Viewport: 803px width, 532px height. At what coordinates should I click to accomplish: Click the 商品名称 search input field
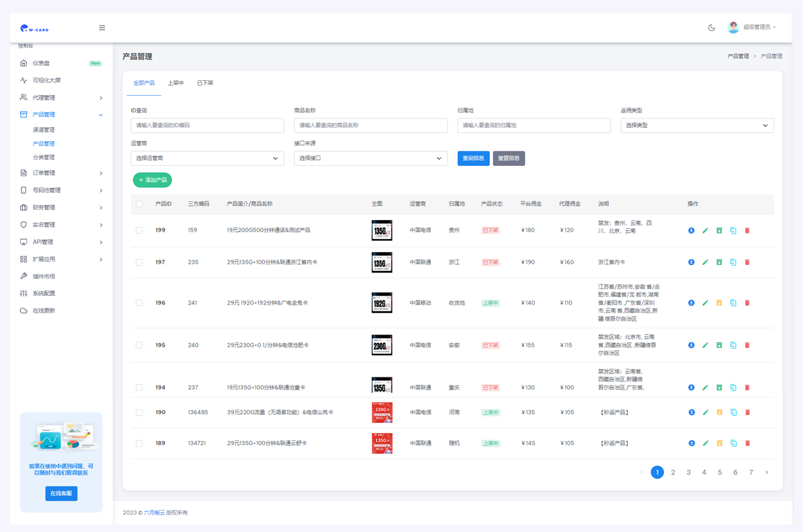[370, 125]
